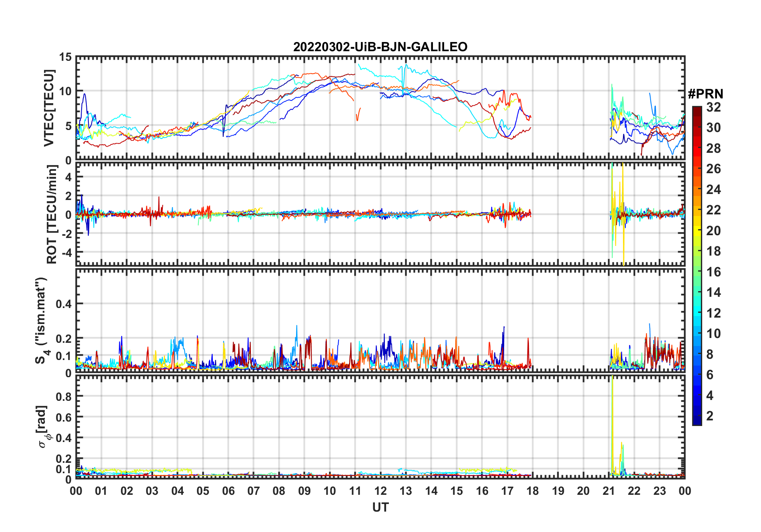The image size is (761, 532).
Task: Click the UT x-axis label
Action: pyautogui.click(x=380, y=507)
